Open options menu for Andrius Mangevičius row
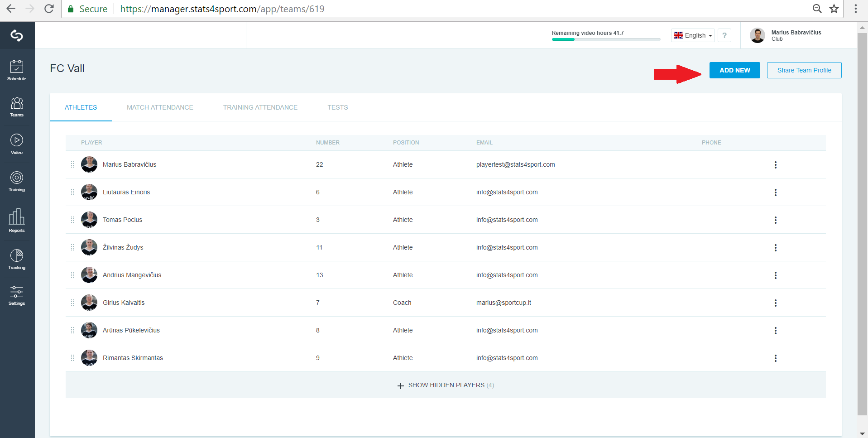The width and height of the screenshot is (868, 438). coord(776,275)
